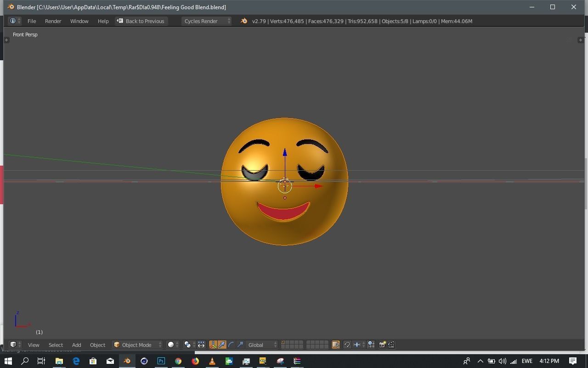Open the File menu
Image resolution: width=588 pixels, height=368 pixels.
32,21
